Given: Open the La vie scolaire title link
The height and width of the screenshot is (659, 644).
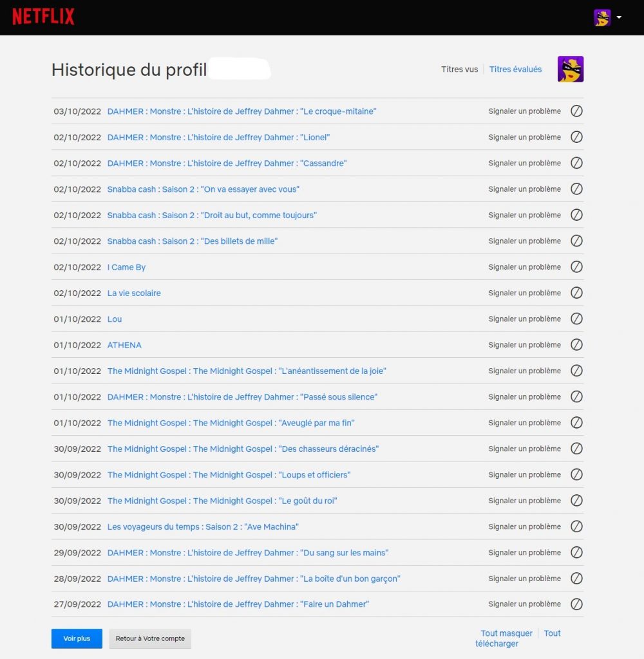Looking at the screenshot, I should point(134,293).
